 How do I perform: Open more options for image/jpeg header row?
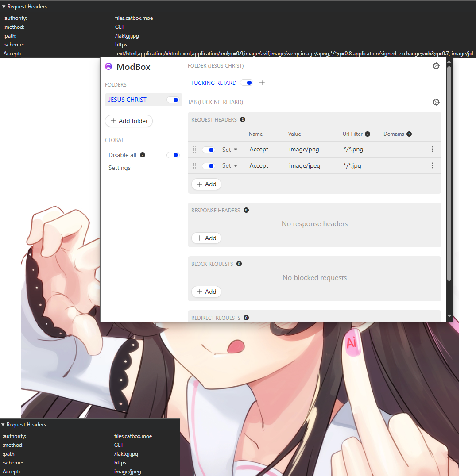pyautogui.click(x=433, y=165)
